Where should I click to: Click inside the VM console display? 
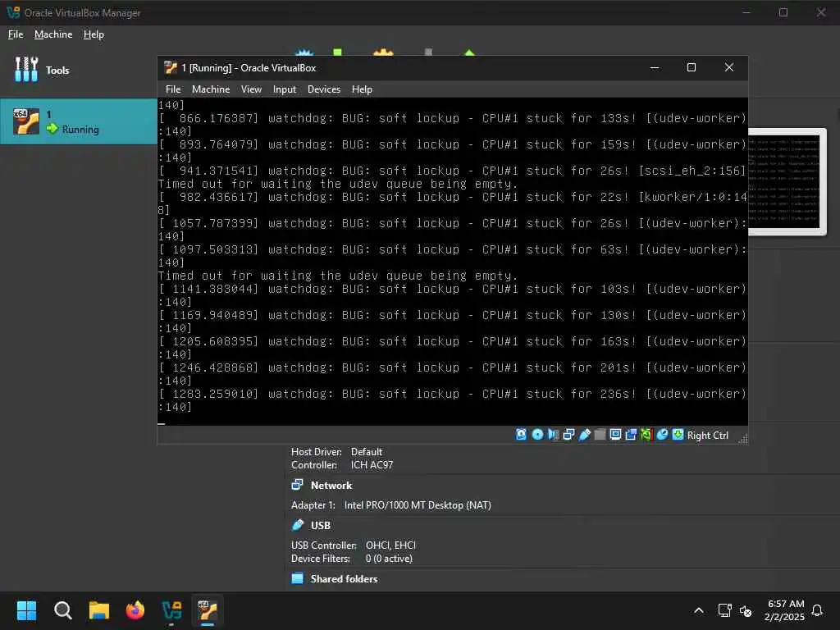click(453, 262)
